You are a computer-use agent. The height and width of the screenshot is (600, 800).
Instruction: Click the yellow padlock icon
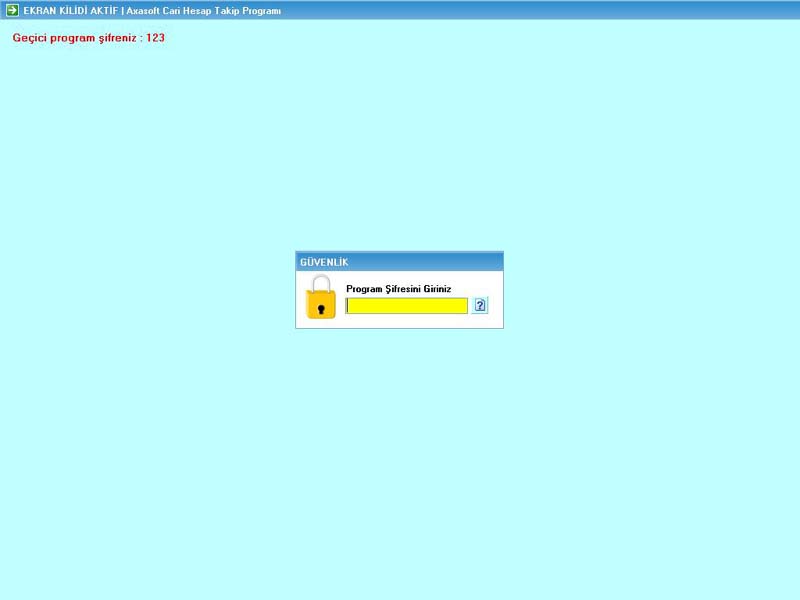pyautogui.click(x=321, y=297)
